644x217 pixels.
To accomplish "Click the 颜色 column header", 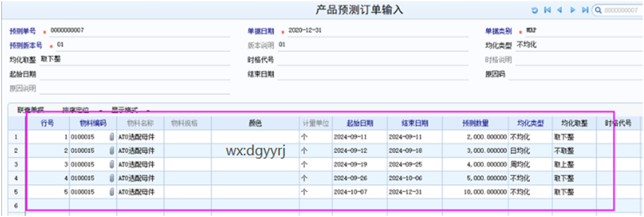I will coord(255,123).
